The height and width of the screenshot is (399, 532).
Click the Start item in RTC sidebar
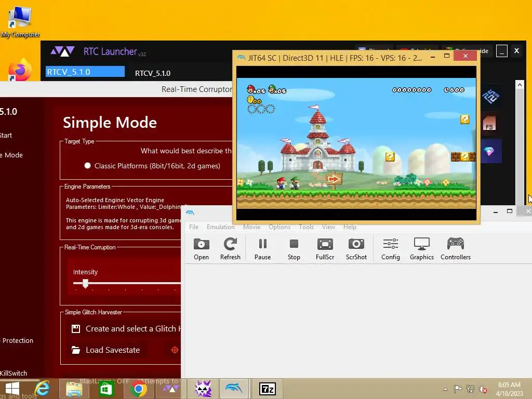pyautogui.click(x=6, y=135)
